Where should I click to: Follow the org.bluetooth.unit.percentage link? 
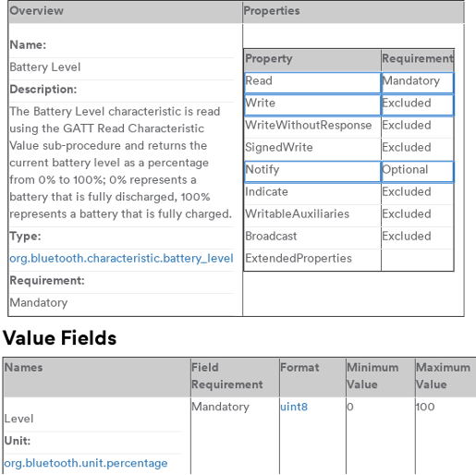86,463
